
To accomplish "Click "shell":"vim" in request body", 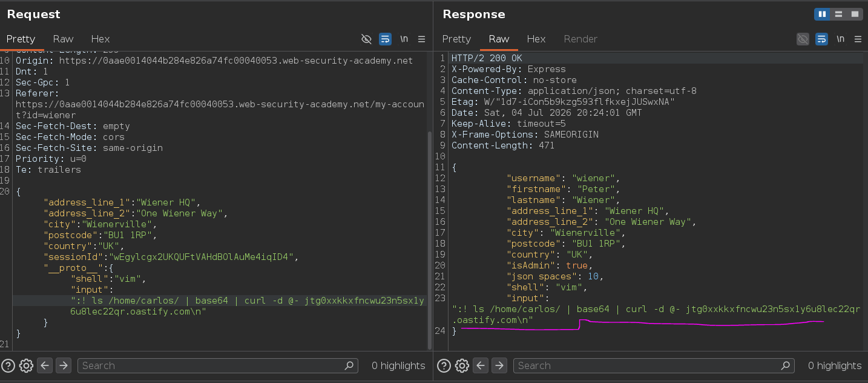I will pyautogui.click(x=109, y=279).
